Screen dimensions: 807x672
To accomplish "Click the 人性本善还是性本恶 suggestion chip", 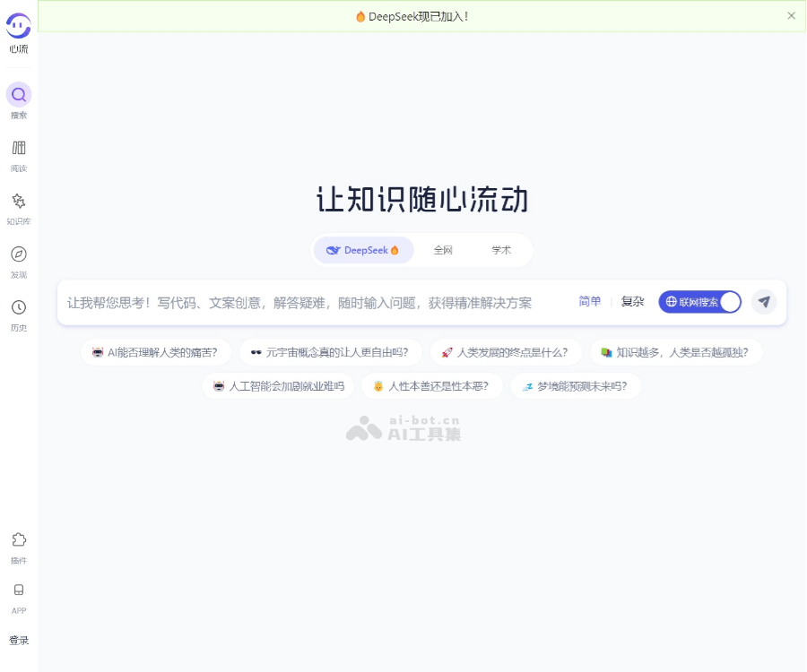I will [x=432, y=386].
